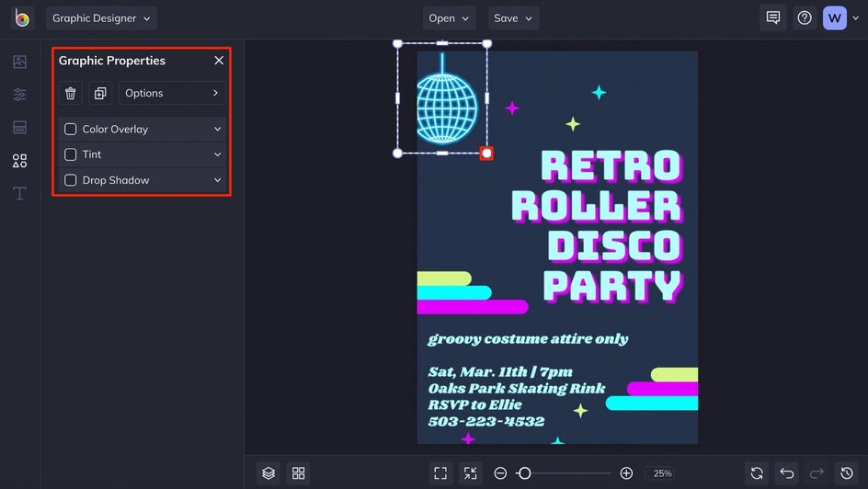
Task: Click the disco ball graphic
Action: pyautogui.click(x=446, y=101)
